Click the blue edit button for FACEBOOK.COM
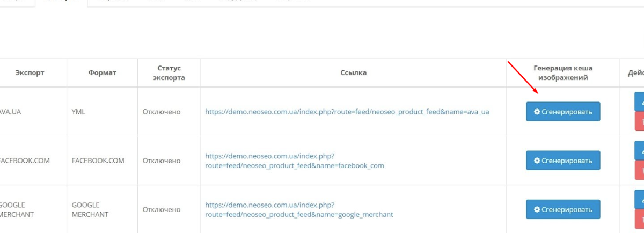Image resolution: width=644 pixels, height=233 pixels. point(640,150)
